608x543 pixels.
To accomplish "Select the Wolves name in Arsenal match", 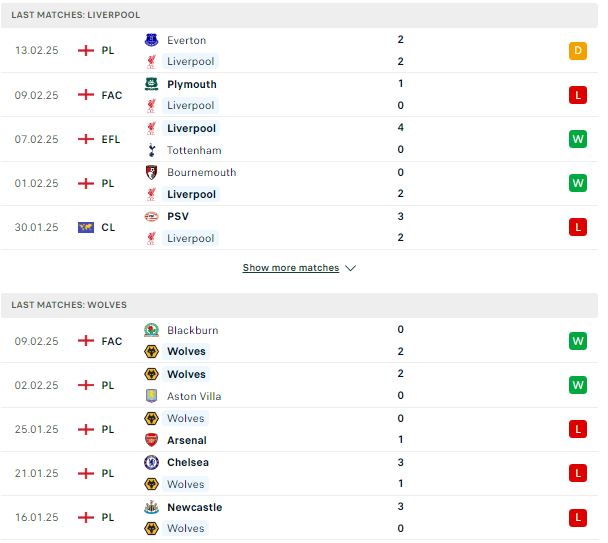I will coord(186,418).
